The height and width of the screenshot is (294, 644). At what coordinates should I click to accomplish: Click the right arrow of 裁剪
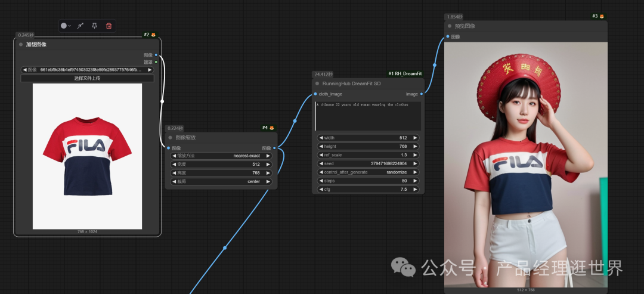[268, 181]
